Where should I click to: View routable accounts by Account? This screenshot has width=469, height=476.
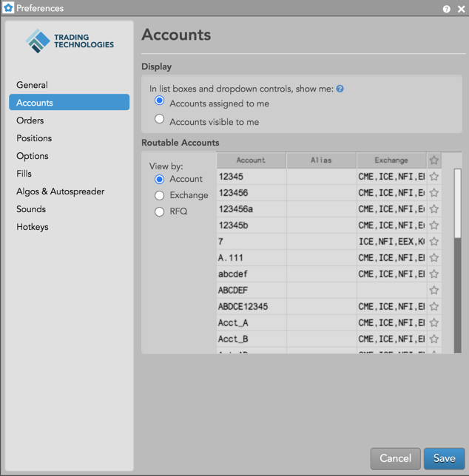pyautogui.click(x=160, y=179)
